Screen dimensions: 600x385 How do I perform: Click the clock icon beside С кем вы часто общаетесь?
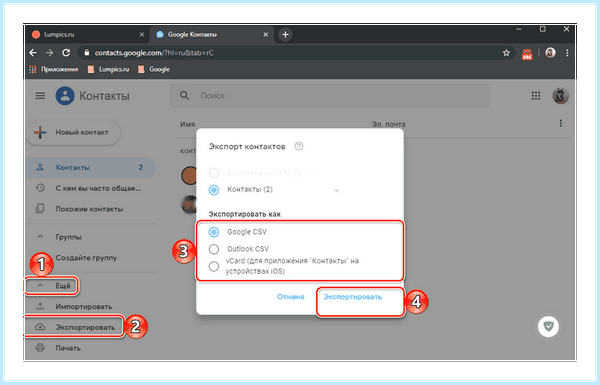(x=40, y=188)
